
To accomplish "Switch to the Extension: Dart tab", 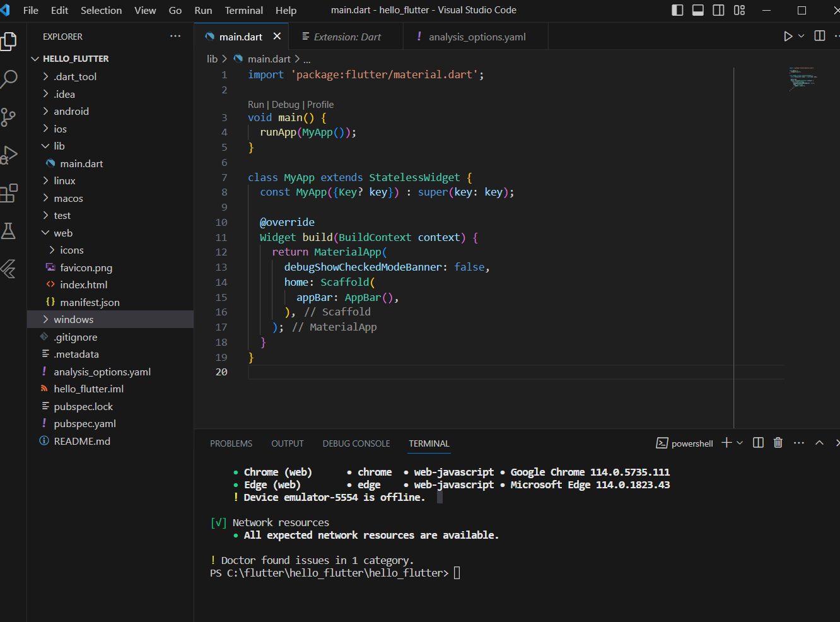I will pos(347,37).
